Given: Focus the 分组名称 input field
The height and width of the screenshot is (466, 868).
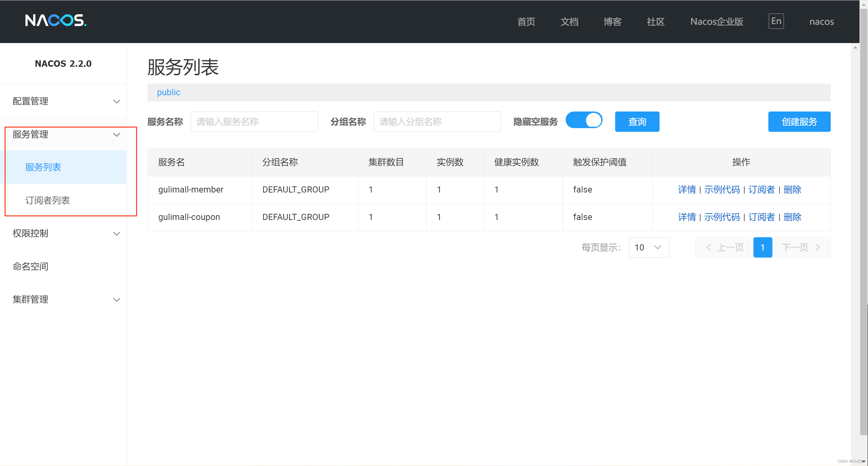Looking at the screenshot, I should coord(437,122).
